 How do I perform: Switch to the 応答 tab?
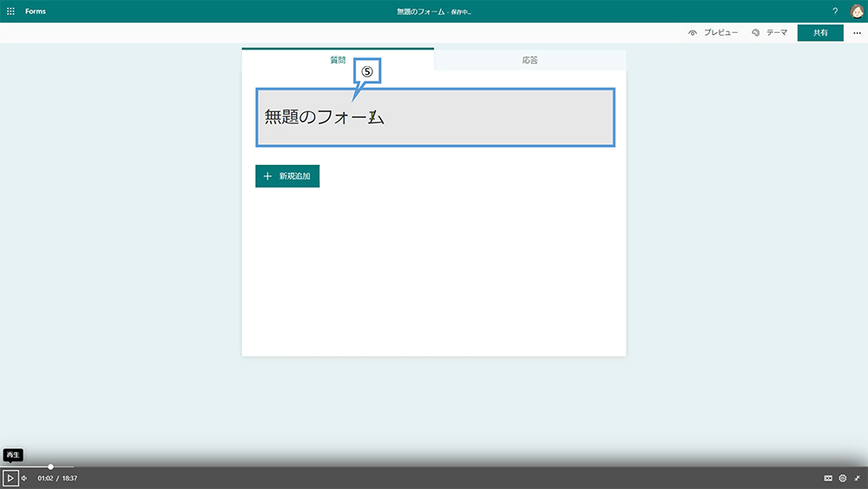click(529, 61)
